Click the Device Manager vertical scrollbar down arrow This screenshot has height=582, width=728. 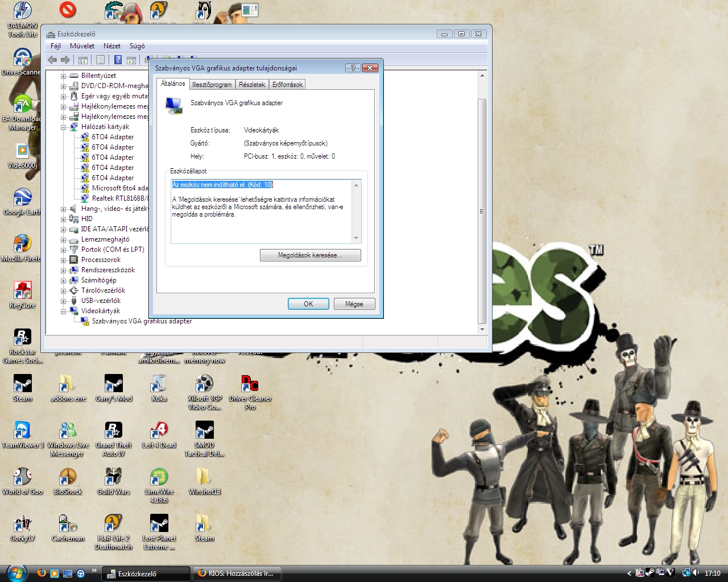(482, 329)
